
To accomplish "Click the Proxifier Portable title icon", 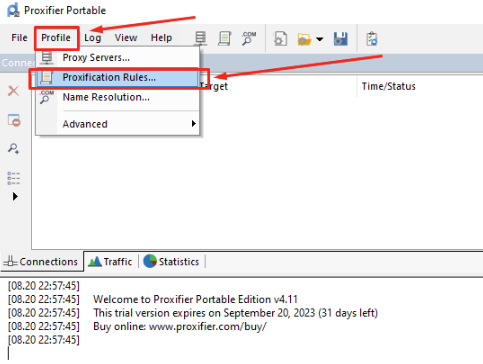I will coord(13,10).
